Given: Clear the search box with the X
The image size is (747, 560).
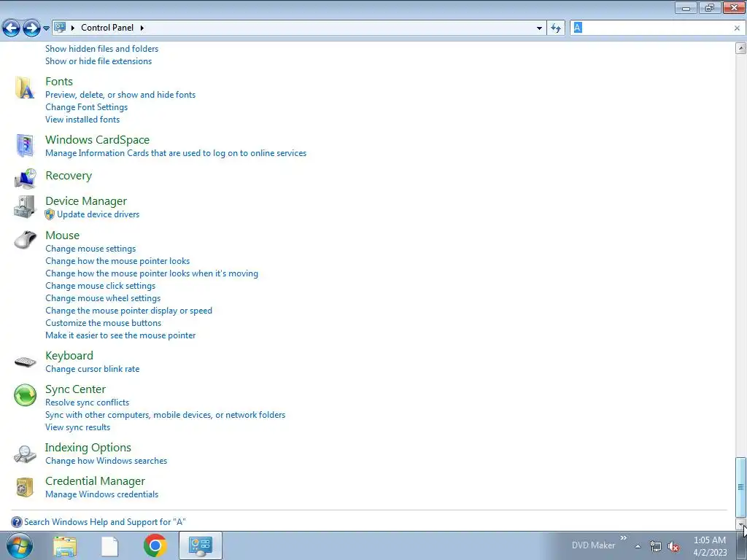Looking at the screenshot, I should coord(737,28).
